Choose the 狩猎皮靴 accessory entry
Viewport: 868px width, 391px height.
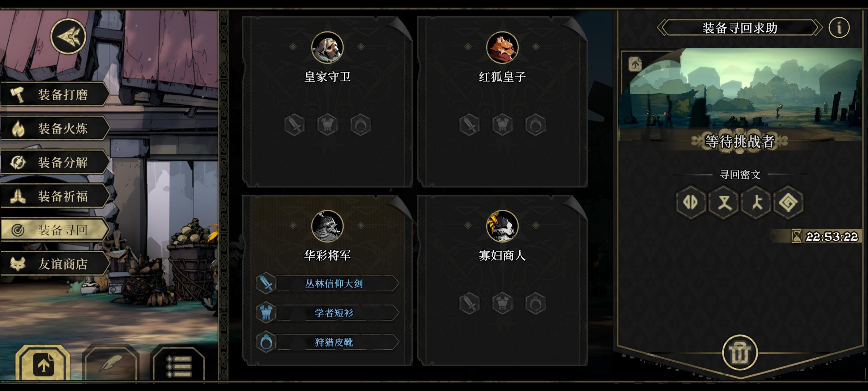tap(327, 342)
